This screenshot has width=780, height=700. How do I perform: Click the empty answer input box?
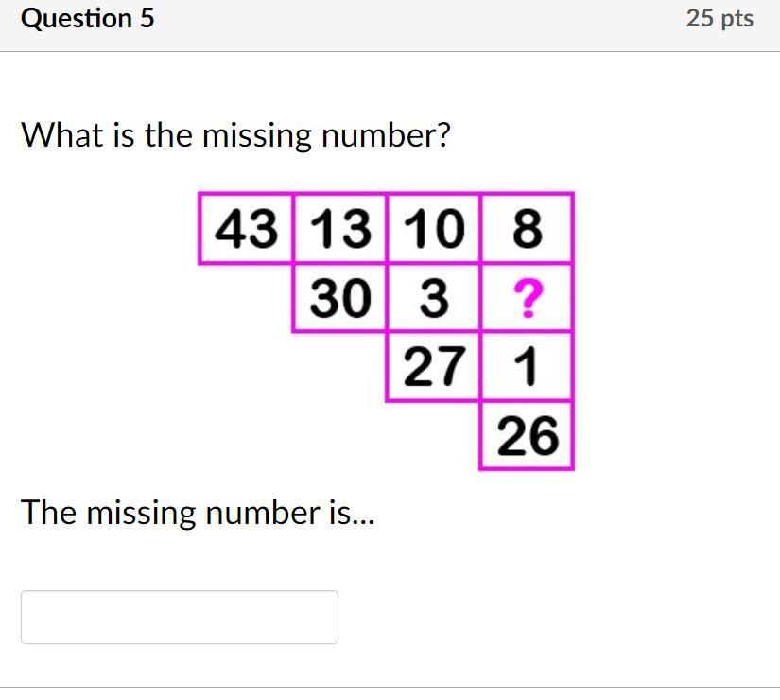[180, 617]
